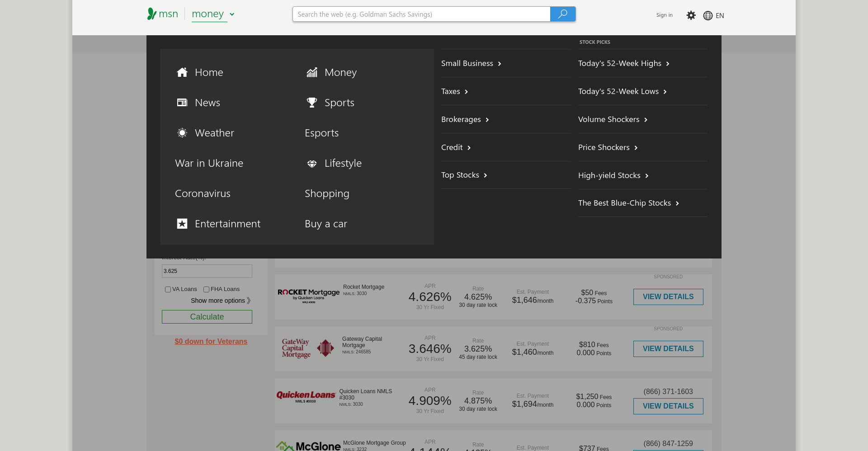Click the Lifestyle diamond icon
The width and height of the screenshot is (868, 451).
312,164
